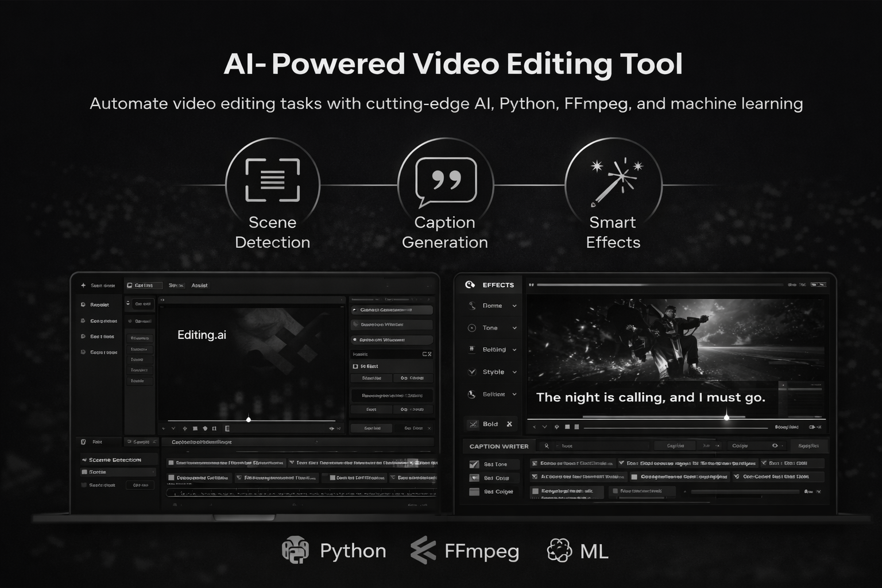Click the Editing.ai label in the preview
882x588 pixels.
(x=202, y=334)
